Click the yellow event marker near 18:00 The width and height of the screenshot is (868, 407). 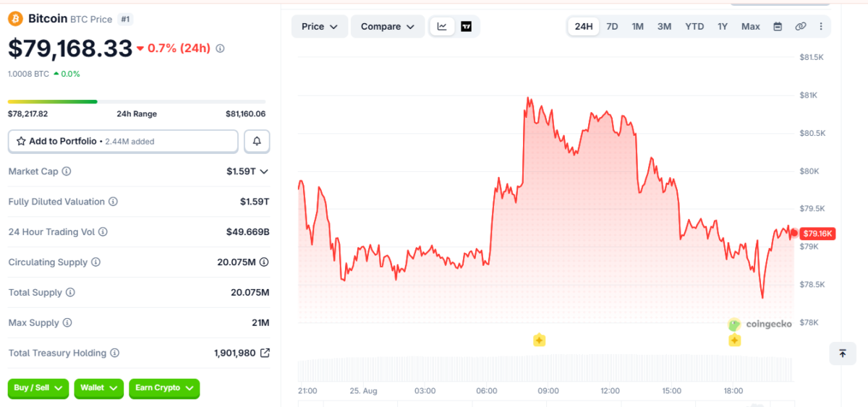coord(734,340)
